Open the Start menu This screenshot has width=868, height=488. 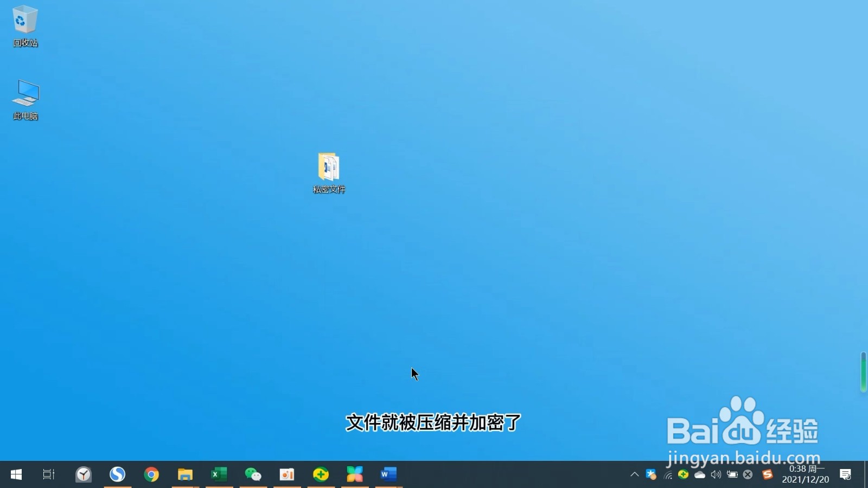(x=16, y=474)
